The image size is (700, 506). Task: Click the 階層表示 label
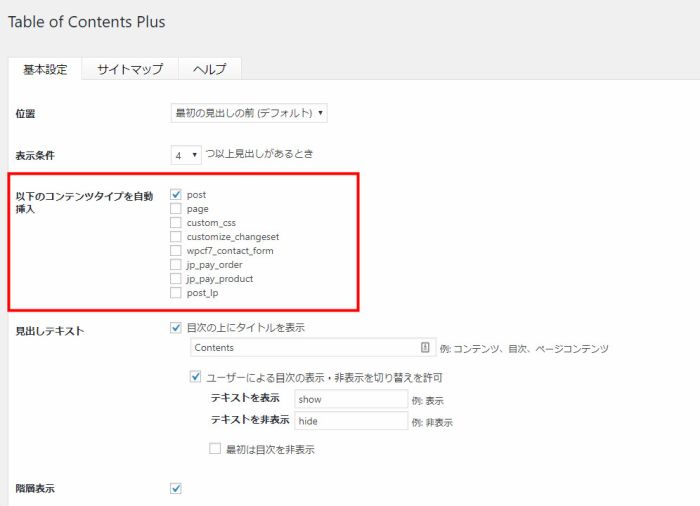[x=35, y=489]
